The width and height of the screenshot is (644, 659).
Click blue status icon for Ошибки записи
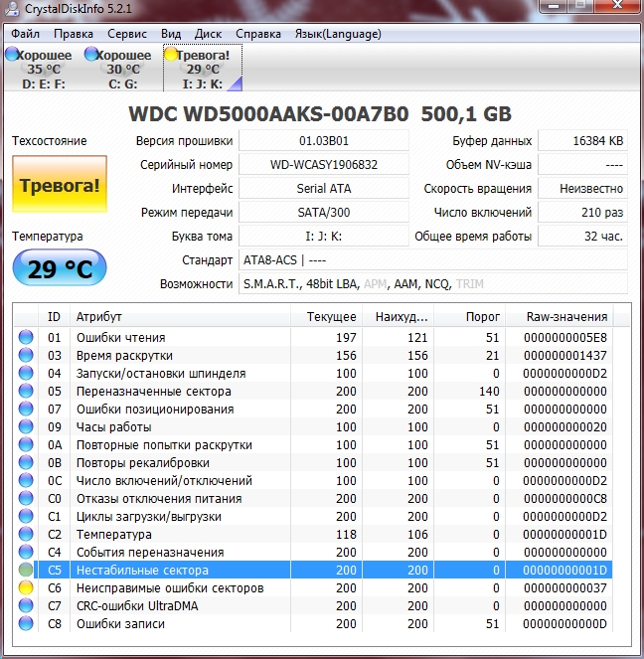[x=26, y=624]
